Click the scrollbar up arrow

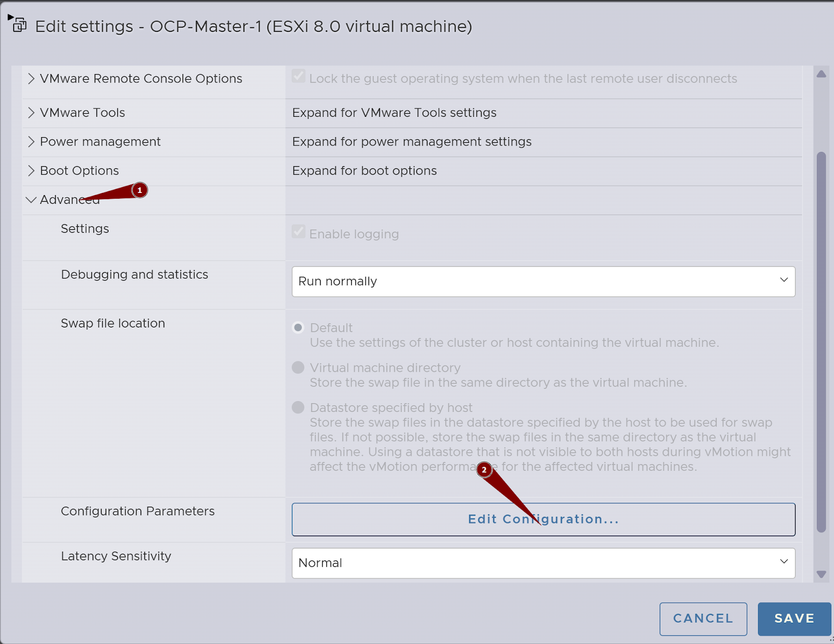[x=821, y=74]
